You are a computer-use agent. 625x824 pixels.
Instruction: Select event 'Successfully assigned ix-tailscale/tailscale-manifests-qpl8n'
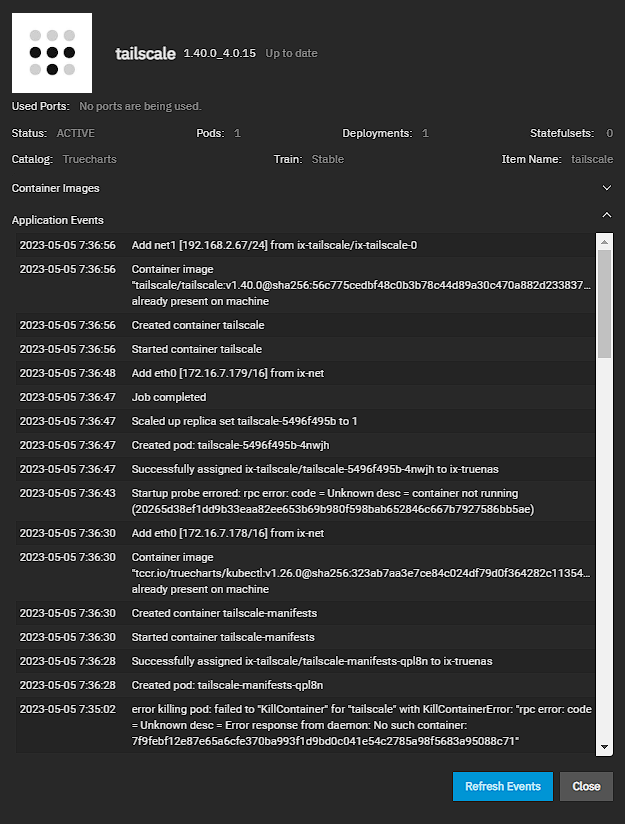point(305,662)
